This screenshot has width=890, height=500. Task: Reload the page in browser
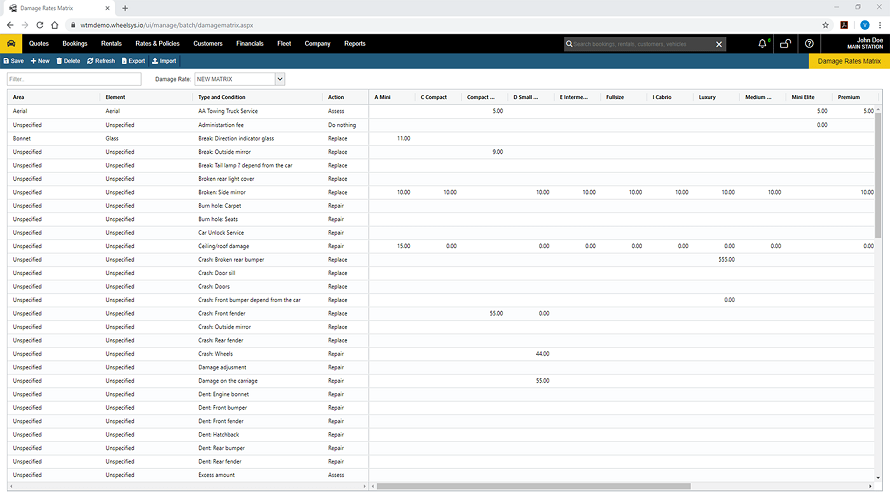[40, 25]
